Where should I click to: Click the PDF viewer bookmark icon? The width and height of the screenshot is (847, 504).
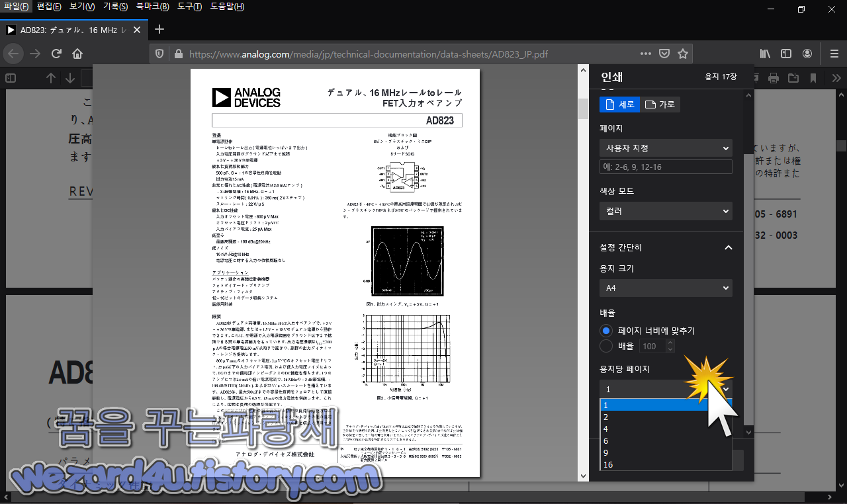(x=813, y=78)
